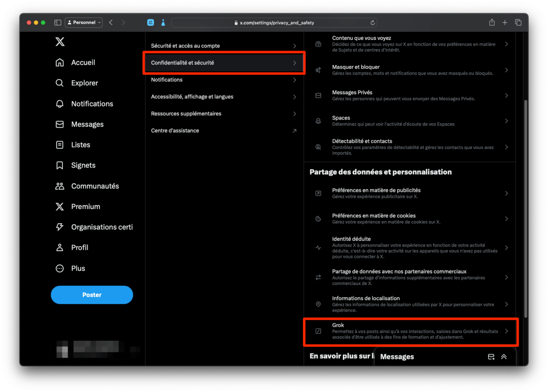Toggle Safari sidebar icon
Image resolution: width=548 pixels, height=392 pixels.
pyautogui.click(x=58, y=23)
